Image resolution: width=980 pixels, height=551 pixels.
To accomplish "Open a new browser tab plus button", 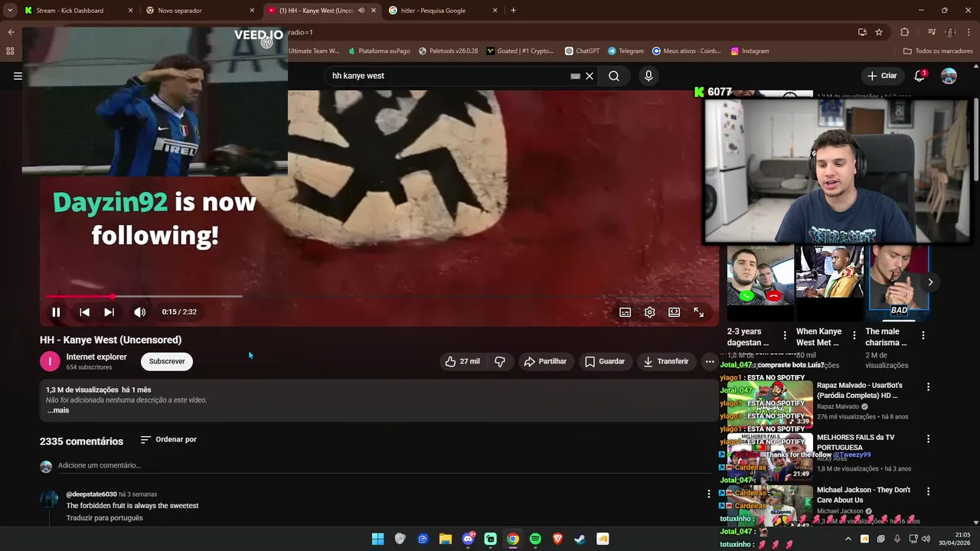I will [513, 11].
